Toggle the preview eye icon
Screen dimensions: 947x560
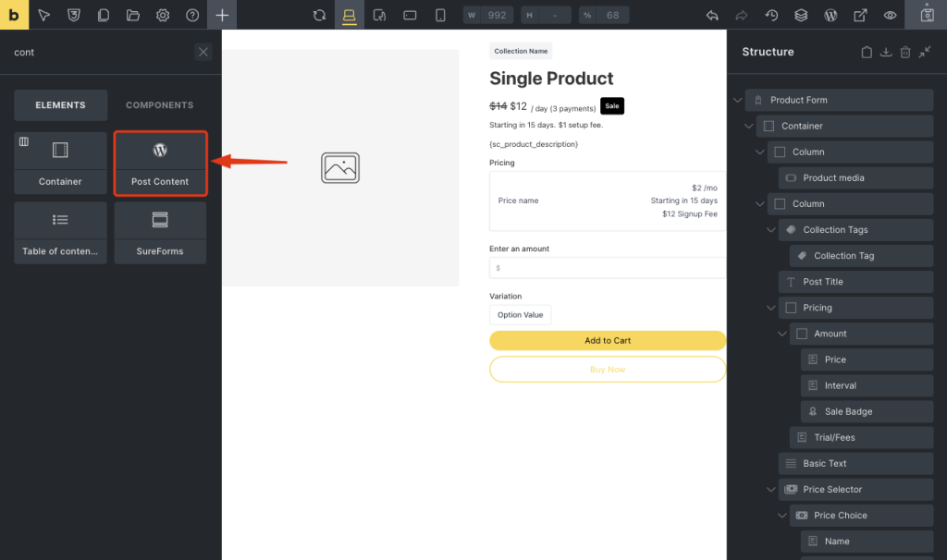pyautogui.click(x=890, y=15)
